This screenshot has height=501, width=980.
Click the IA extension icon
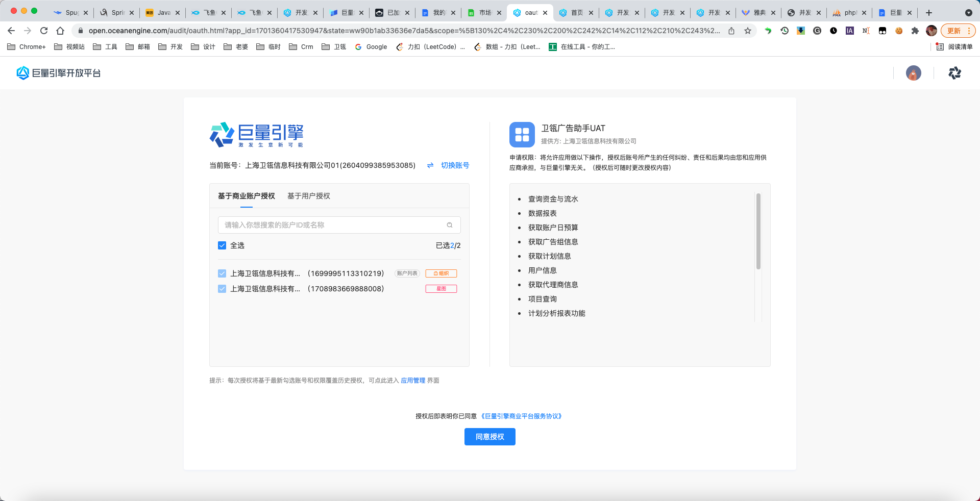pyautogui.click(x=850, y=31)
